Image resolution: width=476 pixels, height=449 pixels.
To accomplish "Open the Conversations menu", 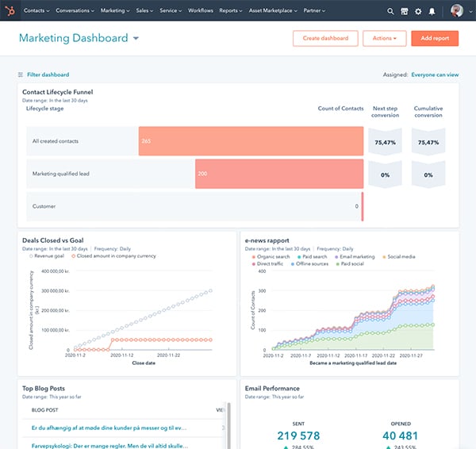I will pyautogui.click(x=75, y=10).
